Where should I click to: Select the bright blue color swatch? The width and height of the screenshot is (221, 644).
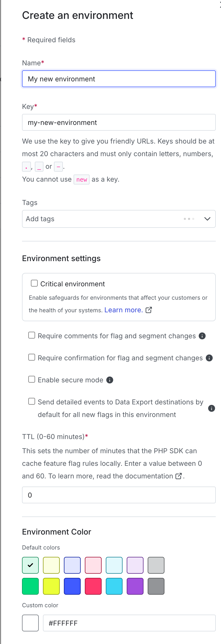coord(72,586)
